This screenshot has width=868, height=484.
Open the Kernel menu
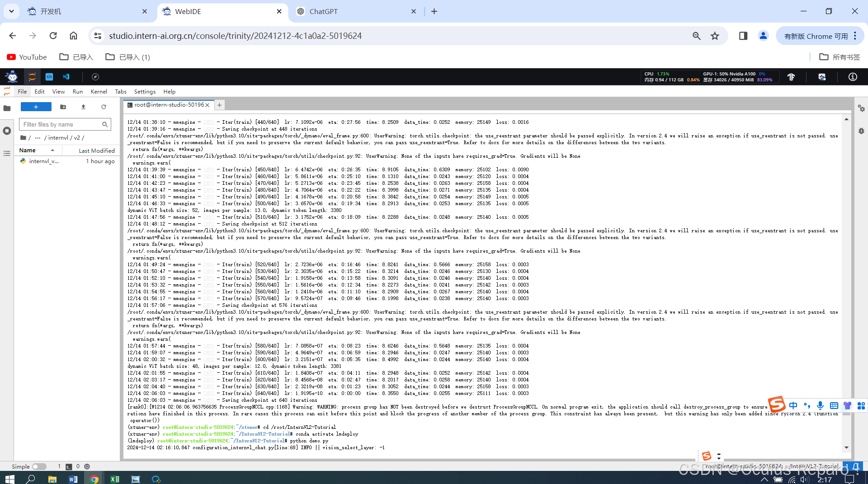[x=99, y=92]
